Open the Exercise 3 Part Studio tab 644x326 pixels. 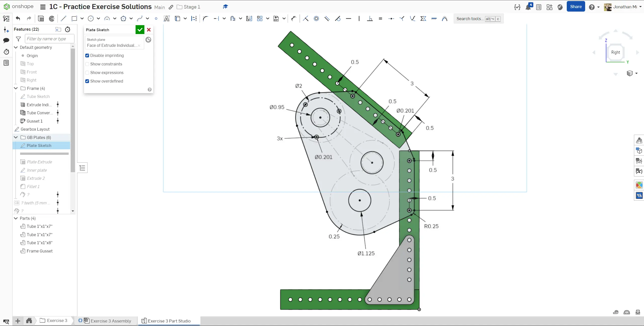[169, 321]
